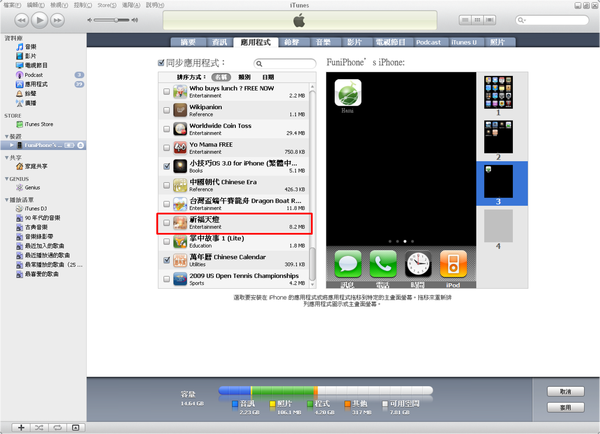The image size is (600, 434).
Task: Open the Podcast library in the sidebar
Action: pyautogui.click(x=29, y=75)
